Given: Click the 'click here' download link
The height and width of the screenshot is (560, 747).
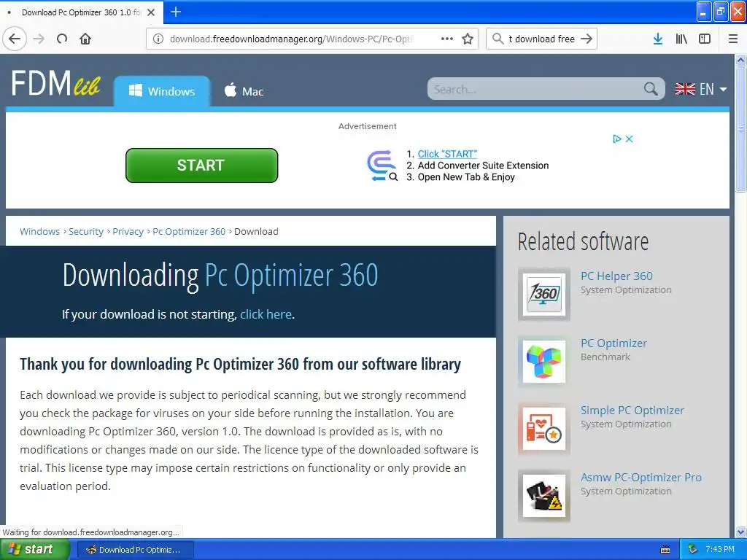Looking at the screenshot, I should [x=266, y=314].
